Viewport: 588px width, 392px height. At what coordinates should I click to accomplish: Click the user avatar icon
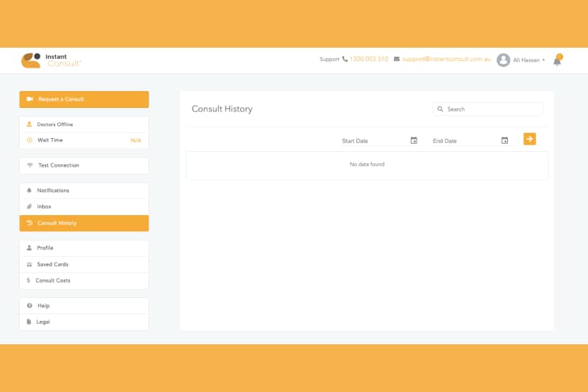[x=503, y=60]
